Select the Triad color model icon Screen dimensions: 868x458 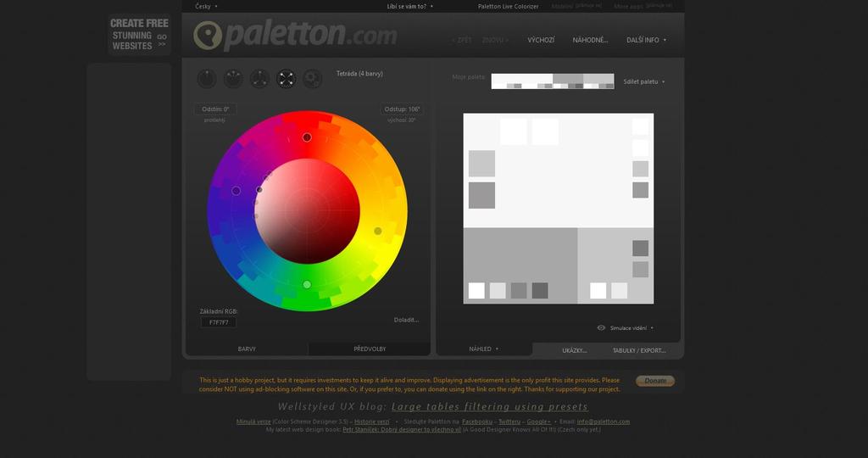[x=259, y=79]
